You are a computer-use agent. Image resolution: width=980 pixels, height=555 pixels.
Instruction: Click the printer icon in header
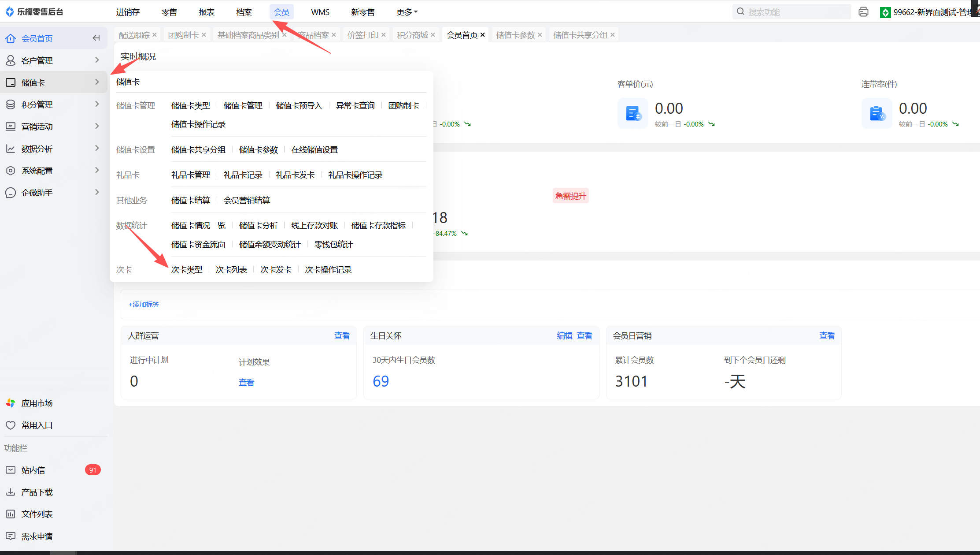click(x=863, y=12)
